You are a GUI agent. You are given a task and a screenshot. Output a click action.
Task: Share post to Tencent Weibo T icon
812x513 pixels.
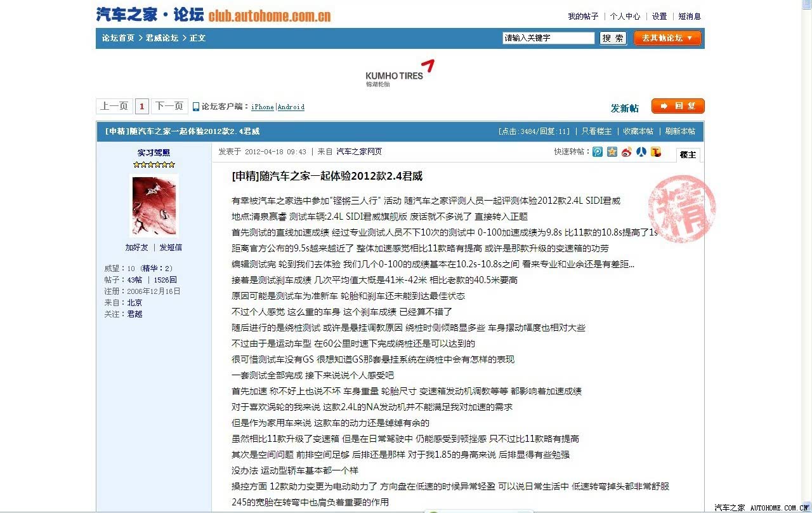tap(656, 152)
